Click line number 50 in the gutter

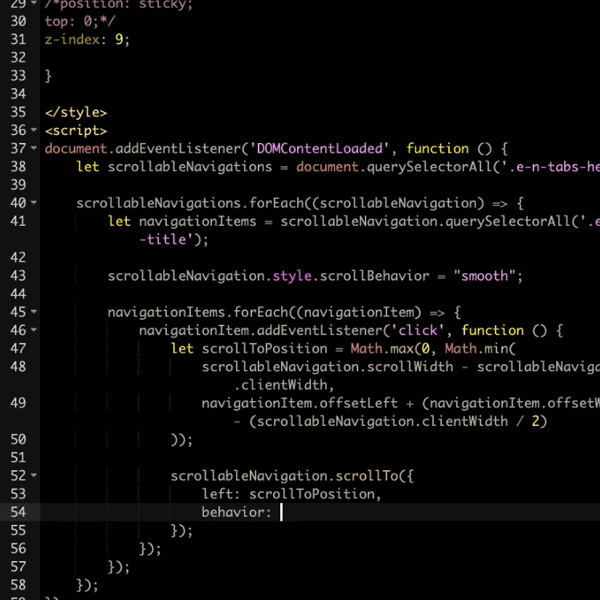pyautogui.click(x=17, y=439)
